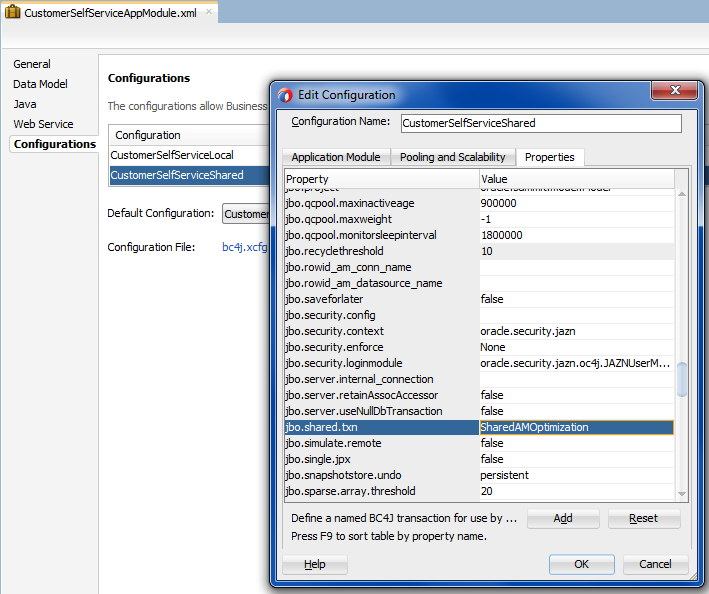Click the JDeveloper icon in the dialog title bar
709x594 pixels.
click(285, 95)
